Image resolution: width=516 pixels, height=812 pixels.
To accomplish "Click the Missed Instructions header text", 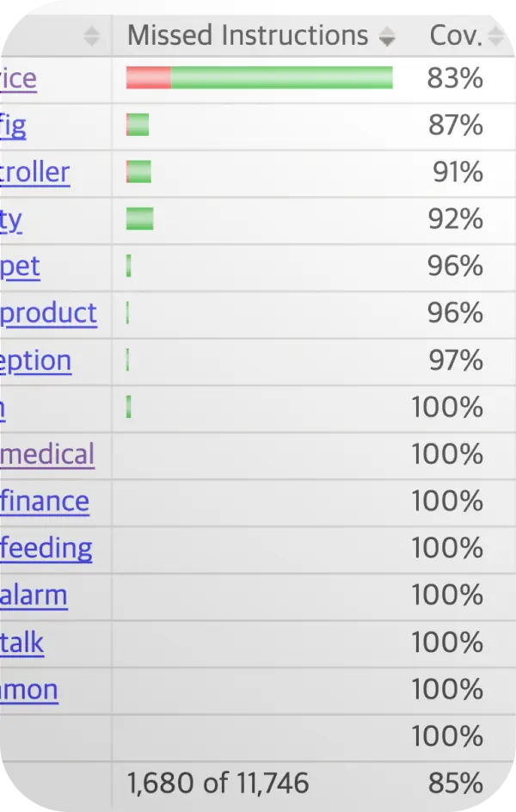I will [248, 35].
